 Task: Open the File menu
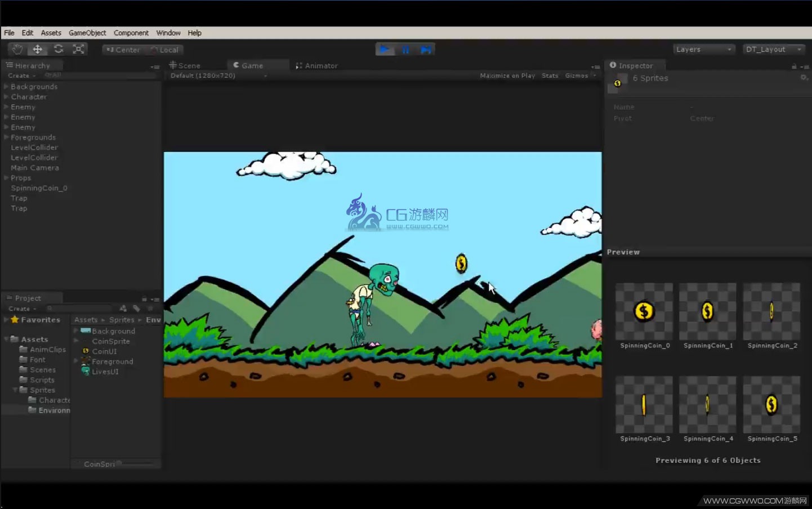click(x=9, y=33)
